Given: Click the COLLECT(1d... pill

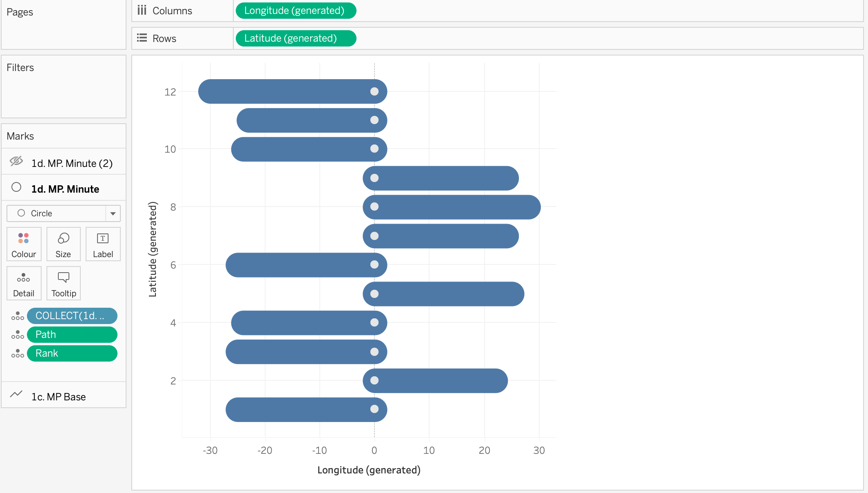Looking at the screenshot, I should coord(72,316).
